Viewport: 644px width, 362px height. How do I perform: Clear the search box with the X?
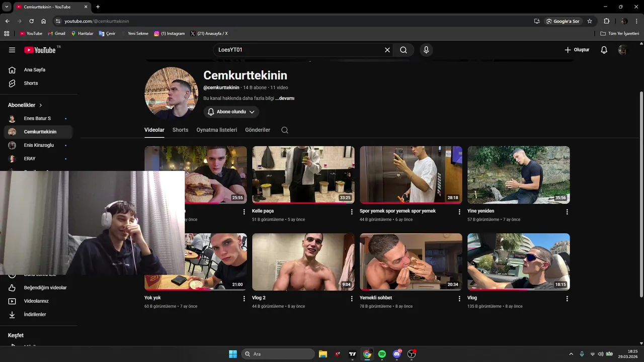pos(387,50)
